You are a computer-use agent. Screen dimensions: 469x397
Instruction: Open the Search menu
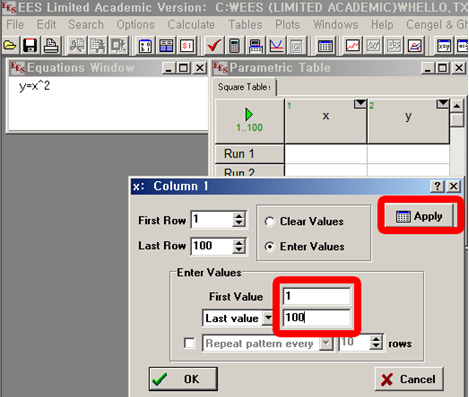point(86,25)
